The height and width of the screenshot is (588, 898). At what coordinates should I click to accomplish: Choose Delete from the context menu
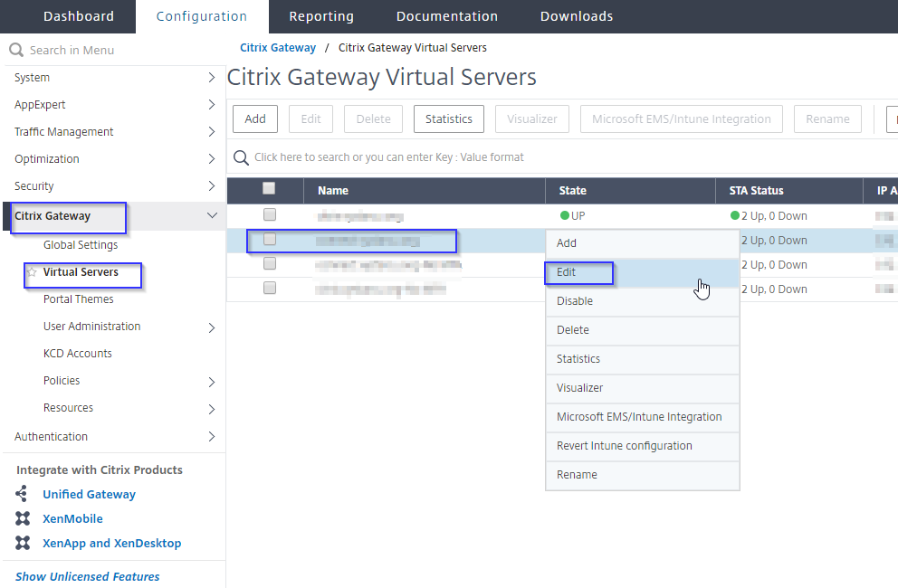point(643,330)
